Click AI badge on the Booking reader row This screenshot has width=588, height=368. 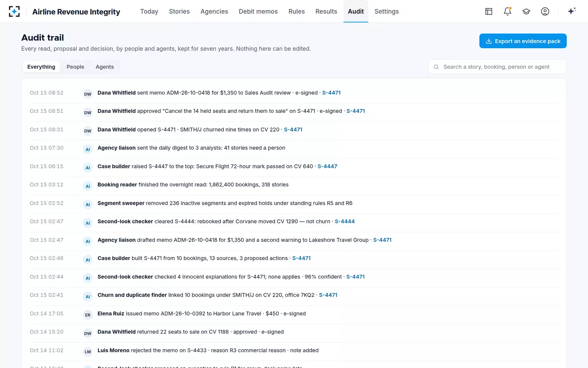(x=88, y=186)
